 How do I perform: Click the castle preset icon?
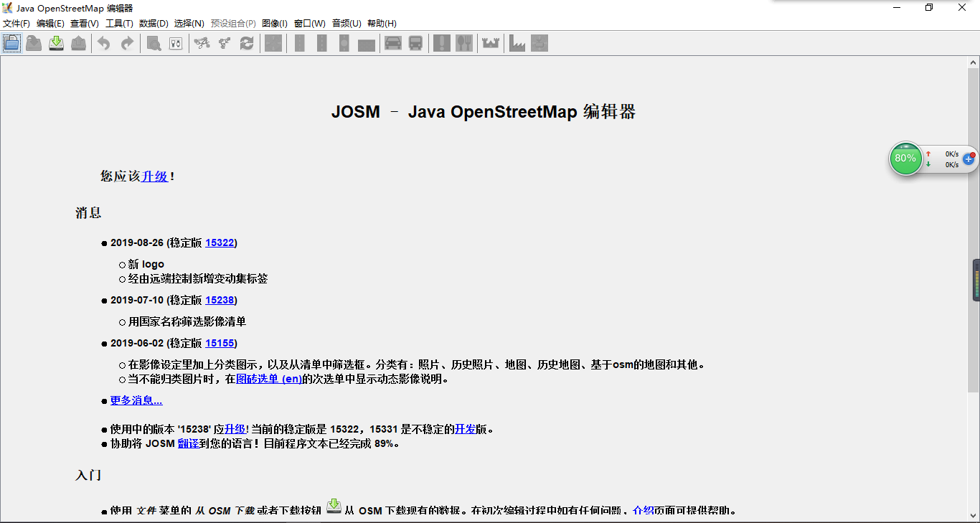pos(491,43)
